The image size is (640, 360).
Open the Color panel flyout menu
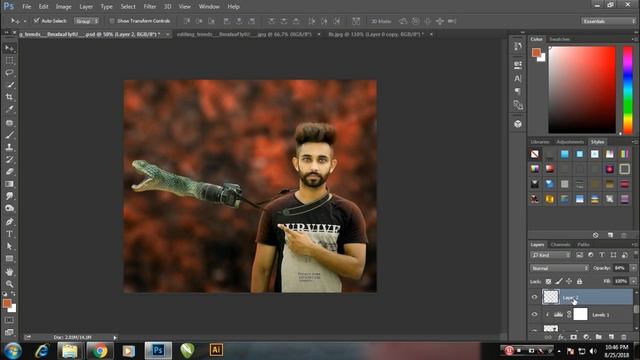point(635,39)
